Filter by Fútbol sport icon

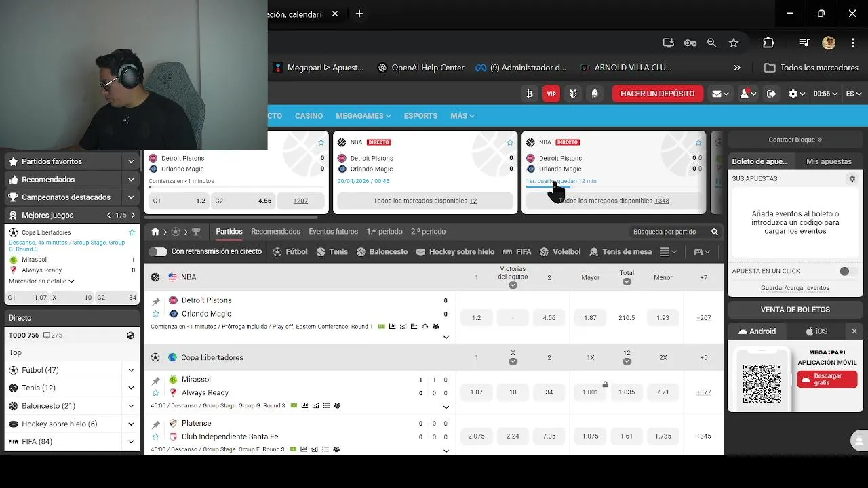290,251
